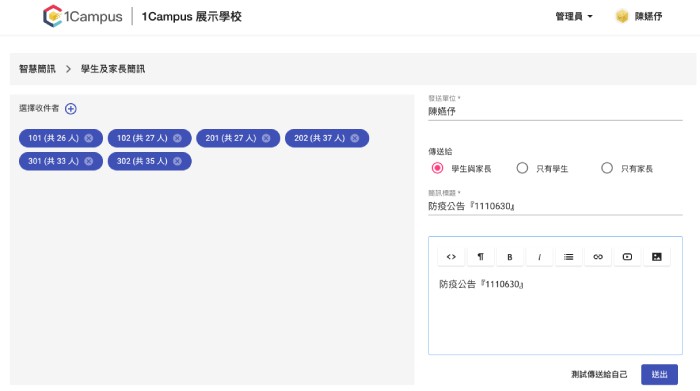Open paragraph format tool in editor
The height and width of the screenshot is (391, 700).
pyautogui.click(x=480, y=257)
